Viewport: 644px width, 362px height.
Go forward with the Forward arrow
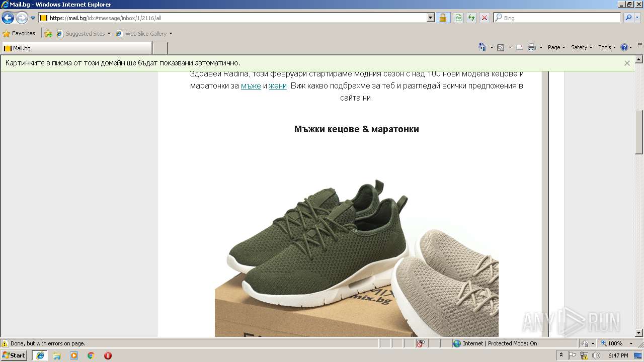pyautogui.click(x=22, y=18)
